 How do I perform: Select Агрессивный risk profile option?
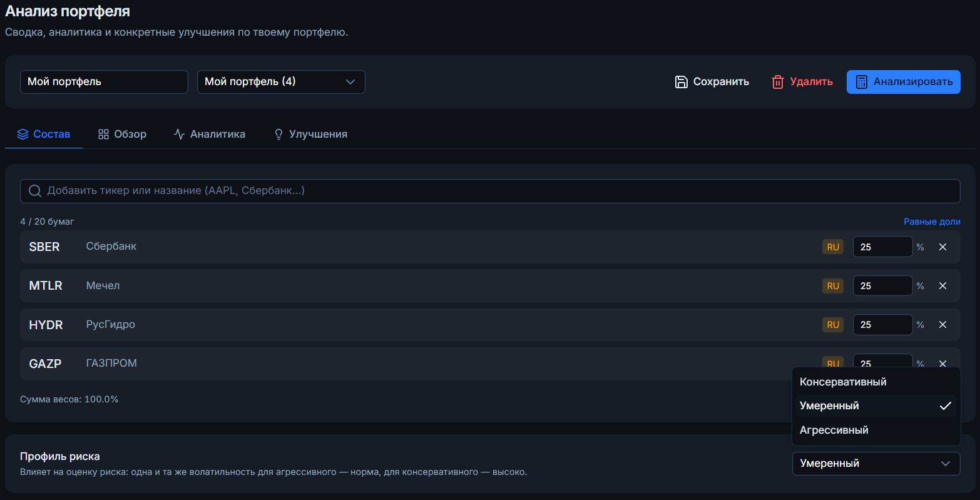[x=876, y=431]
